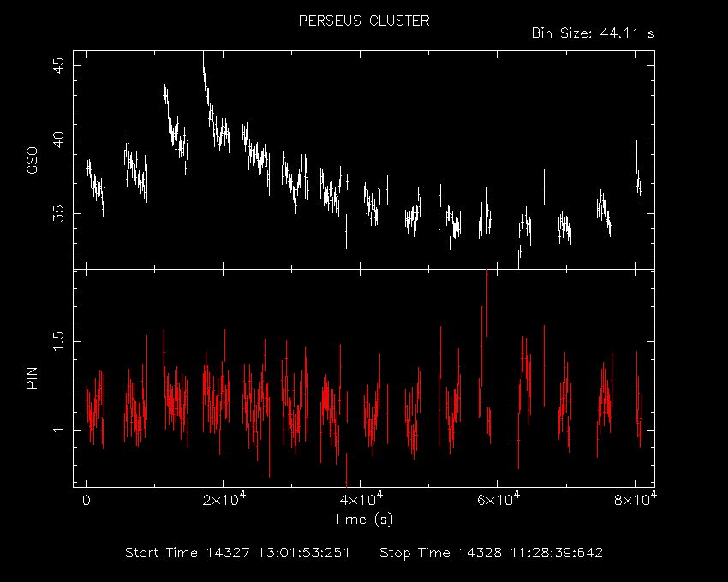
Task: Click the 4×10^4 time axis tick label
Action: coord(361,499)
